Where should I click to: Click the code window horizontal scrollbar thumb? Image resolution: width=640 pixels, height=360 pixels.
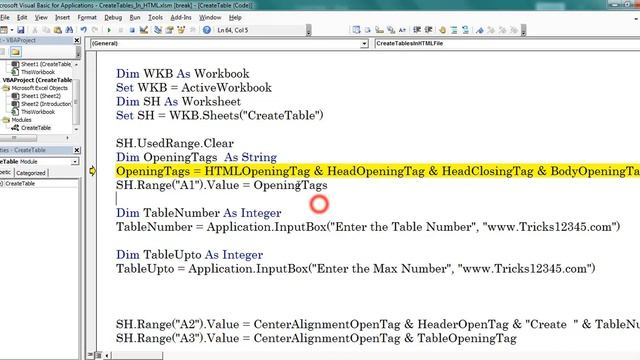click(x=137, y=356)
